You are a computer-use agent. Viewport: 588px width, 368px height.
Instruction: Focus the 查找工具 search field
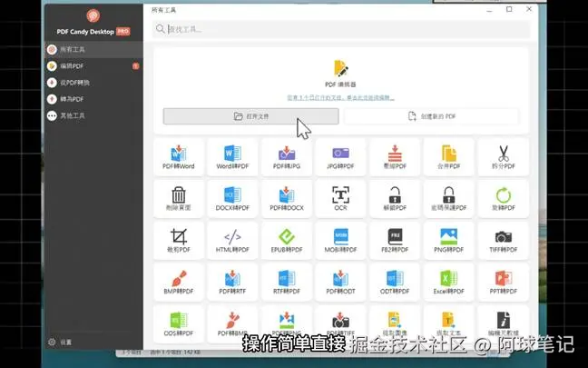pyautogui.click(x=341, y=29)
